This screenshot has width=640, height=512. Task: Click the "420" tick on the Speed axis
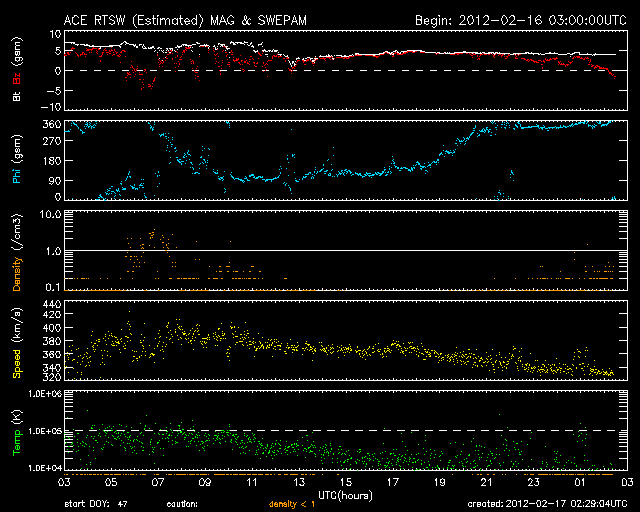click(x=51, y=314)
